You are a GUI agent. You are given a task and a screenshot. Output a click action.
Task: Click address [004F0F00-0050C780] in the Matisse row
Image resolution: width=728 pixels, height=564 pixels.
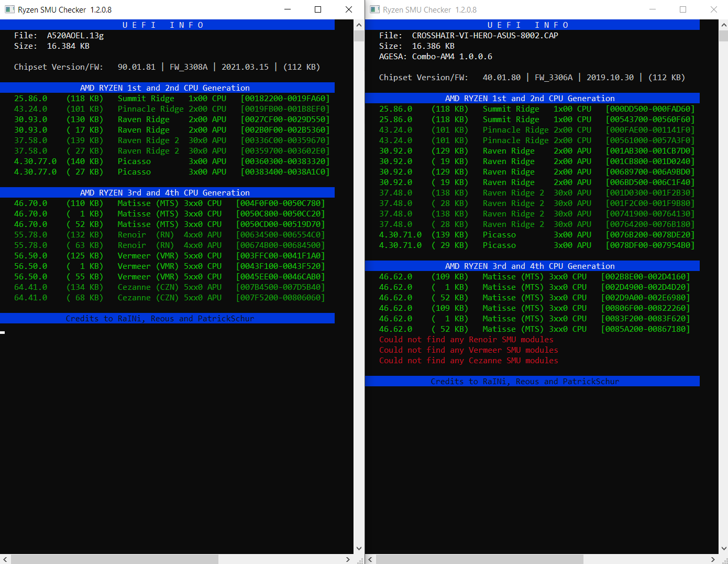coord(281,203)
